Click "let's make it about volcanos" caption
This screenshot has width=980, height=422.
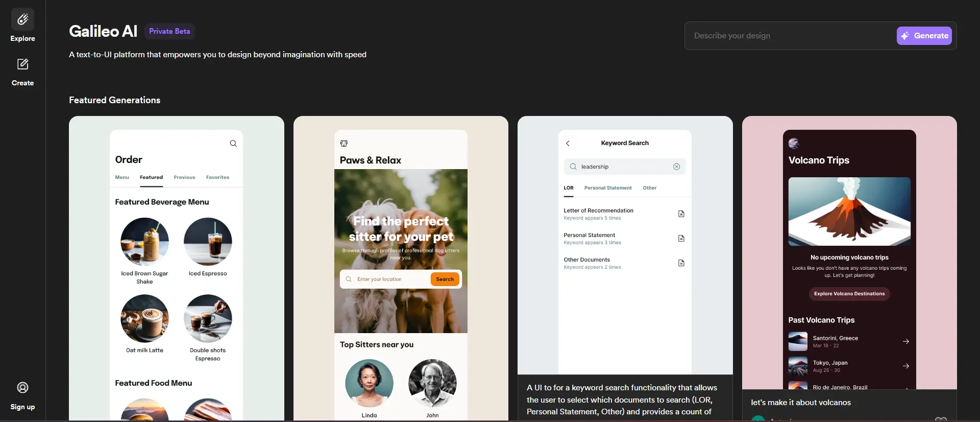[x=801, y=403]
